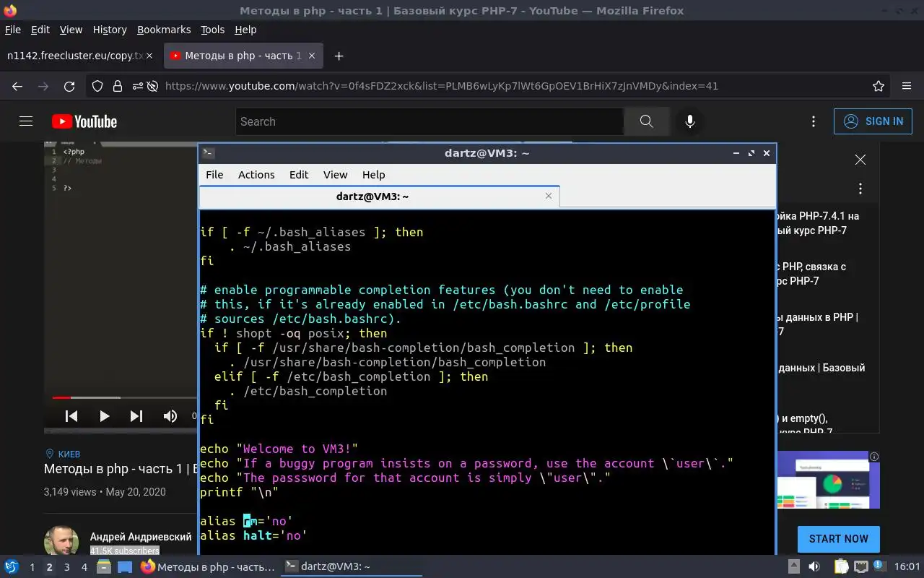Image resolution: width=924 pixels, height=578 pixels.
Task: Open Firefox tracking protection shield
Action: point(98,86)
